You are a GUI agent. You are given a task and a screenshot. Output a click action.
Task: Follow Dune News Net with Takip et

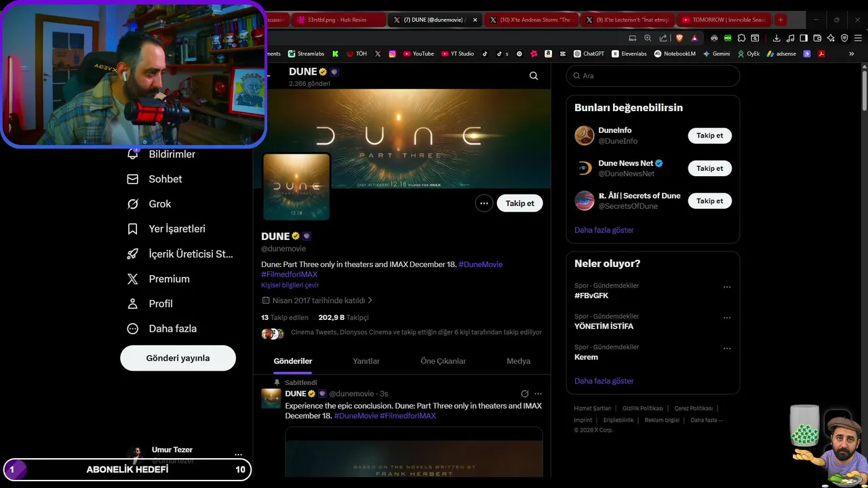pos(710,168)
